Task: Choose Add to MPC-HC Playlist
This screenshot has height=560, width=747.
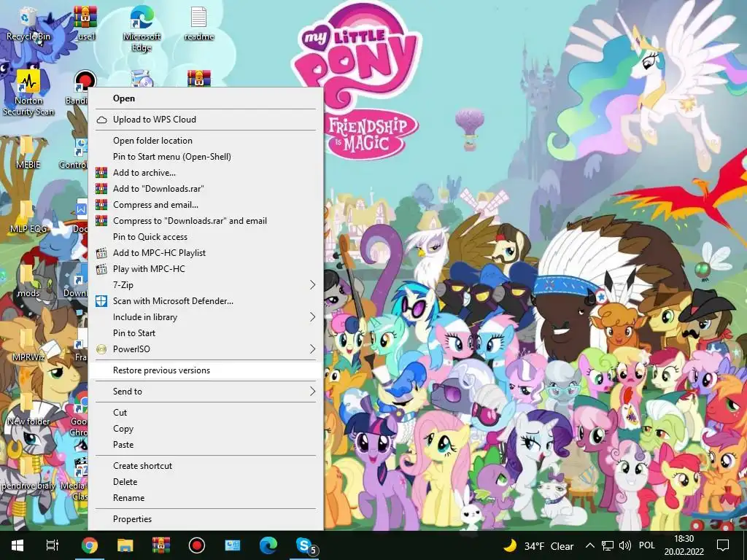Action: pos(206,253)
